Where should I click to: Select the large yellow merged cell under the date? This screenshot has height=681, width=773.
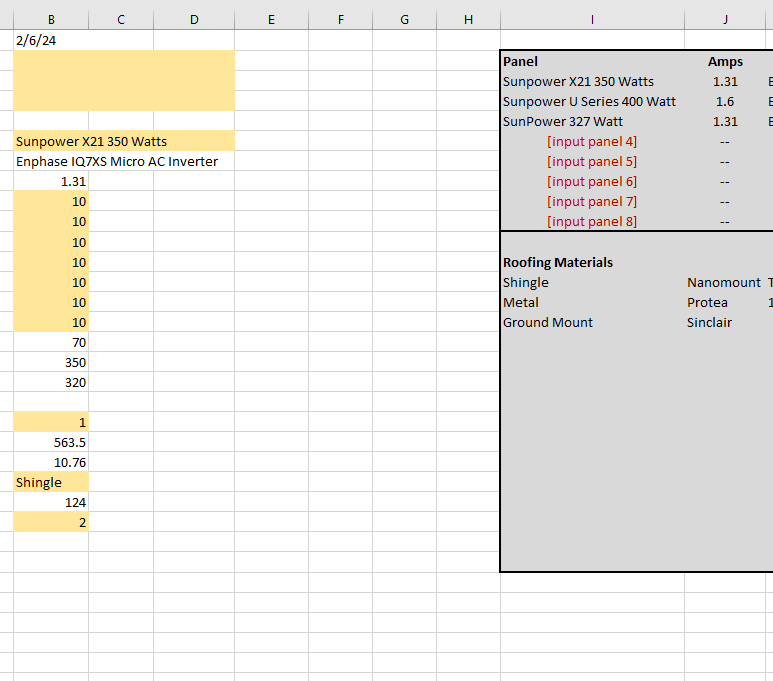pos(124,80)
